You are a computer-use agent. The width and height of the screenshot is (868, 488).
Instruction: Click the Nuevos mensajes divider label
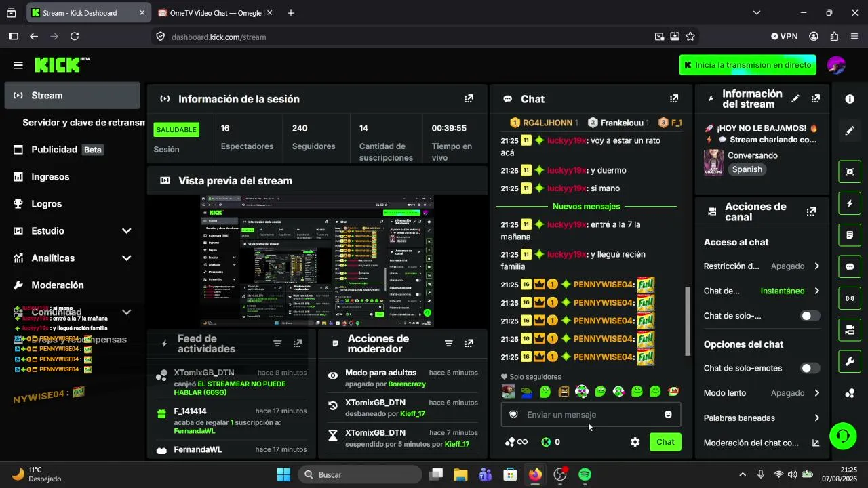click(x=587, y=207)
